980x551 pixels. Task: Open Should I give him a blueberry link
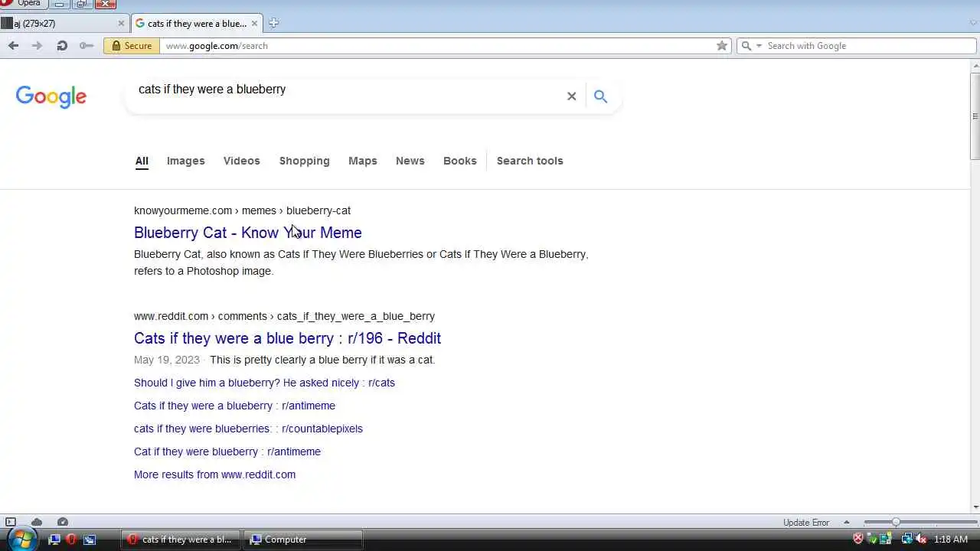pos(264,383)
